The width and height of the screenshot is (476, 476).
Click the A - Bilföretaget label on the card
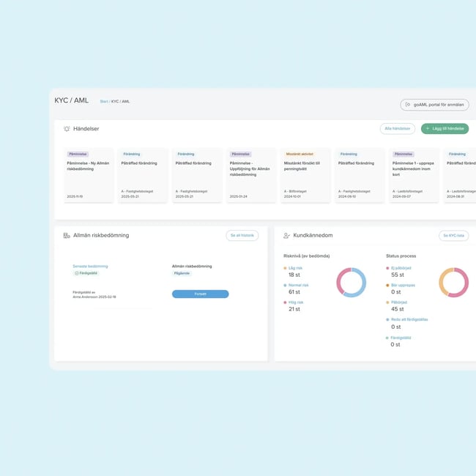click(295, 192)
